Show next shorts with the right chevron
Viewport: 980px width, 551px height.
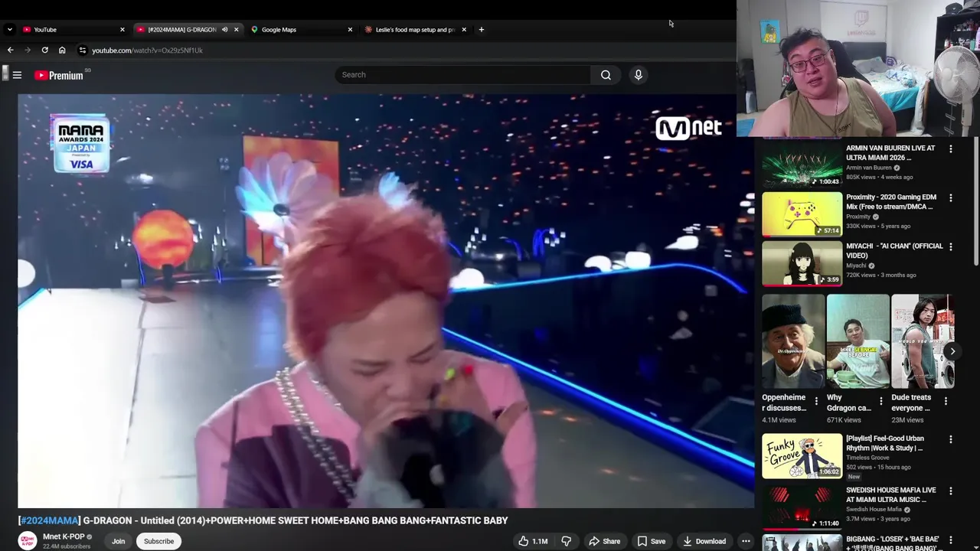point(952,351)
